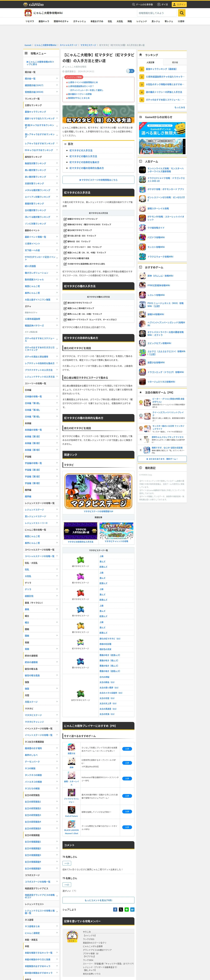
Task: Open 上級 link for 緑マタタビステージ
Action: coord(101,556)
